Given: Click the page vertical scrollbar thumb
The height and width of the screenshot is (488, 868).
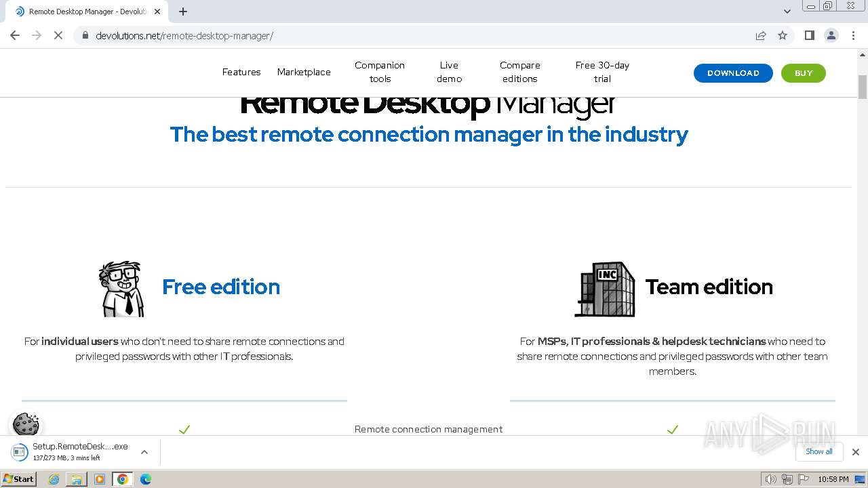Looking at the screenshot, I should point(863,87).
